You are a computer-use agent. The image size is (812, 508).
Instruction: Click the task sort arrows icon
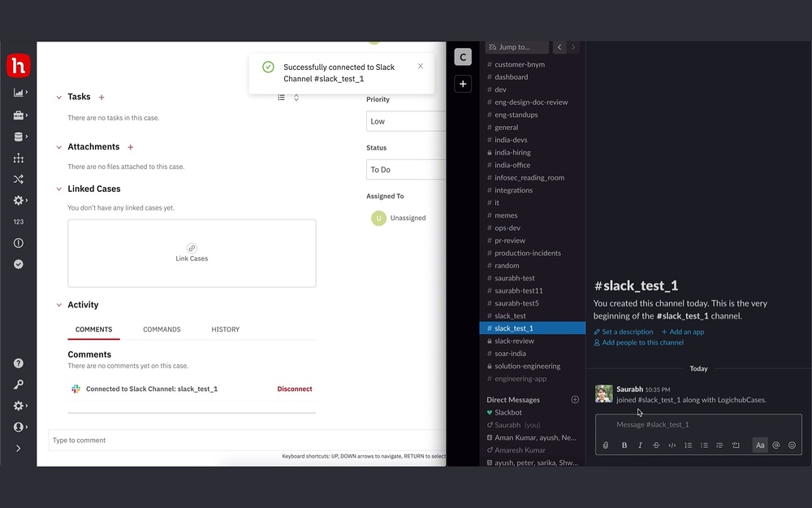[x=296, y=98]
